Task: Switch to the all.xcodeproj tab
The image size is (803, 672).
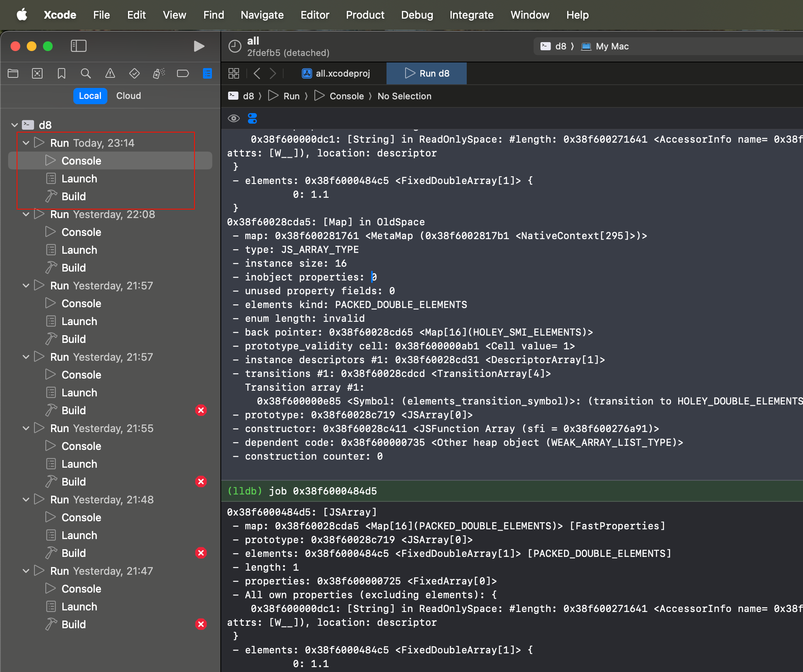Action: click(336, 73)
